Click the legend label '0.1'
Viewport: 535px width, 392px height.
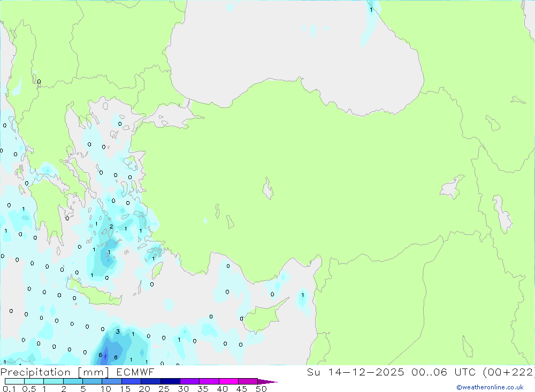[9, 389]
